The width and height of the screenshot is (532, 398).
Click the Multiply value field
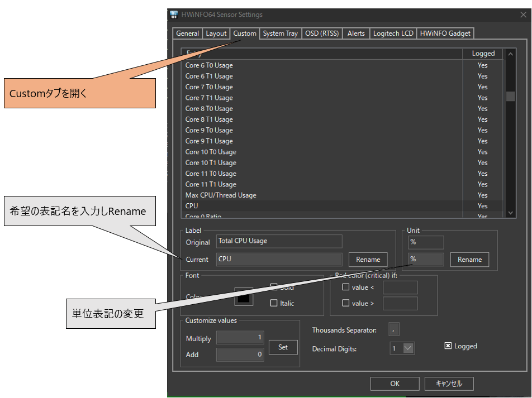click(240, 338)
